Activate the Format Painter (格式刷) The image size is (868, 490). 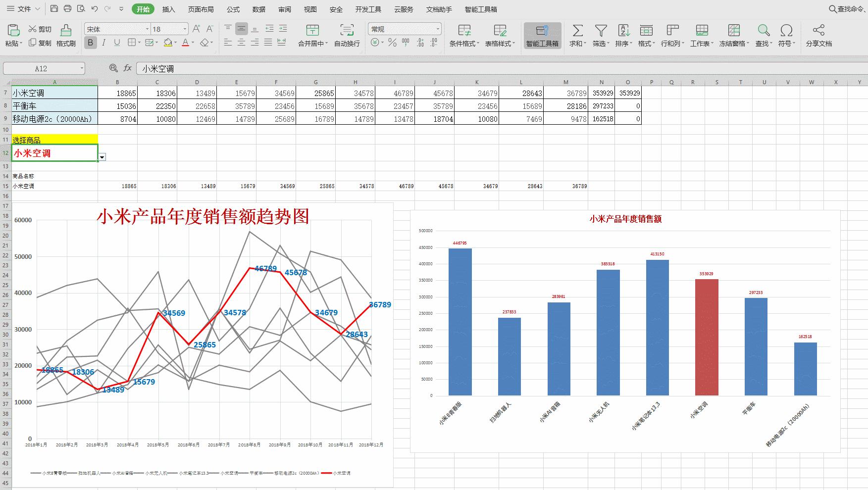(x=66, y=36)
